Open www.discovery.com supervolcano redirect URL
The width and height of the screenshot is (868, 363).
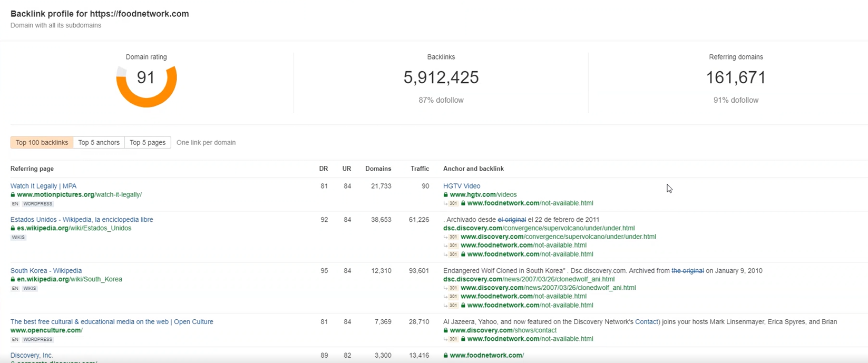pos(558,237)
